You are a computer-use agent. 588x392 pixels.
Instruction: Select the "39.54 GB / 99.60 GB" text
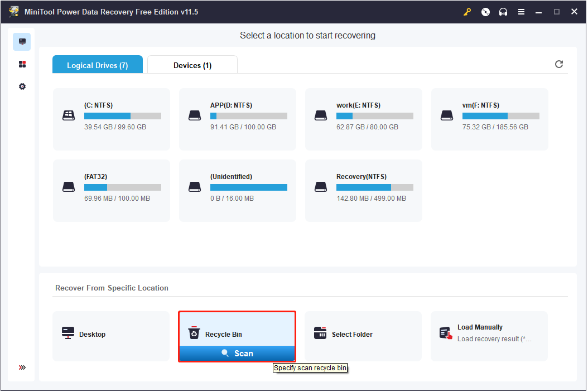coord(115,127)
